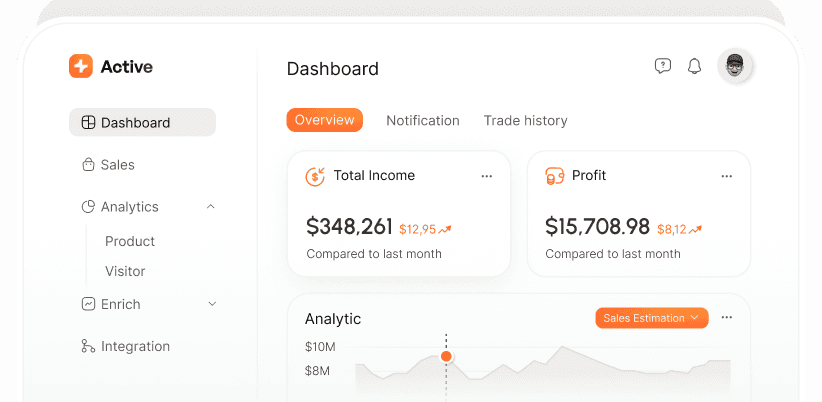The image size is (822, 402).
Task: Select Visitor under Analytics
Action: click(x=125, y=271)
